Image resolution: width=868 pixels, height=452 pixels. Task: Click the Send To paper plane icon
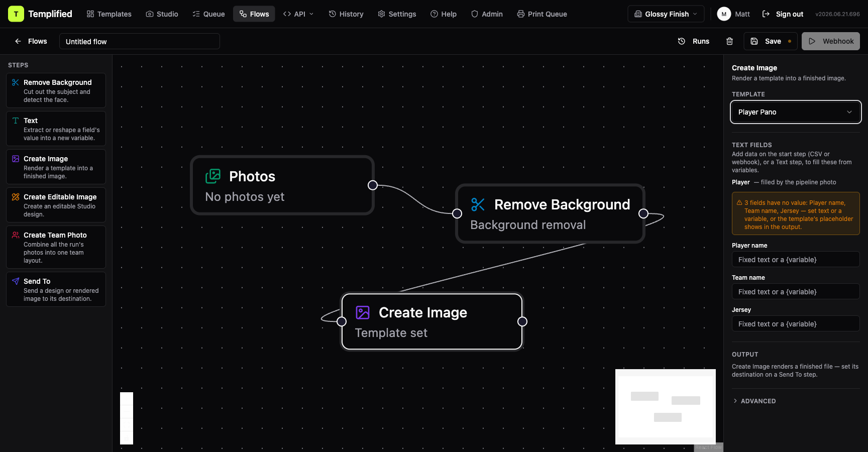16,281
